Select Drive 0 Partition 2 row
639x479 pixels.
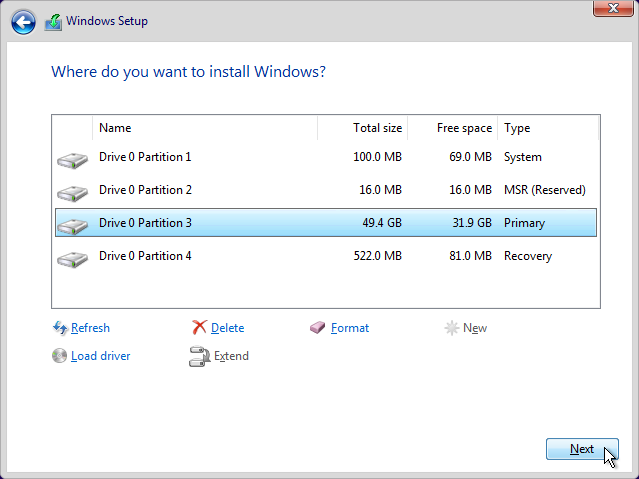coord(326,190)
